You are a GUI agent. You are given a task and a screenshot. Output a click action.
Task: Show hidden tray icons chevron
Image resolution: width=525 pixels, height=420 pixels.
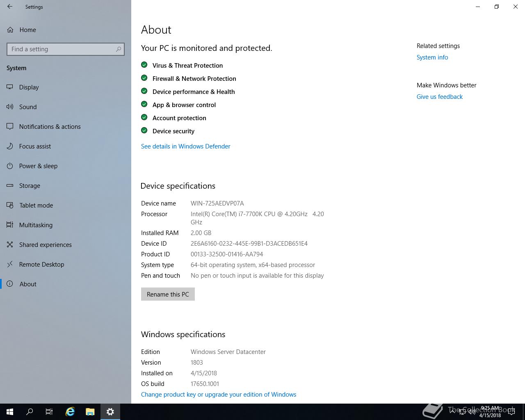point(452,412)
